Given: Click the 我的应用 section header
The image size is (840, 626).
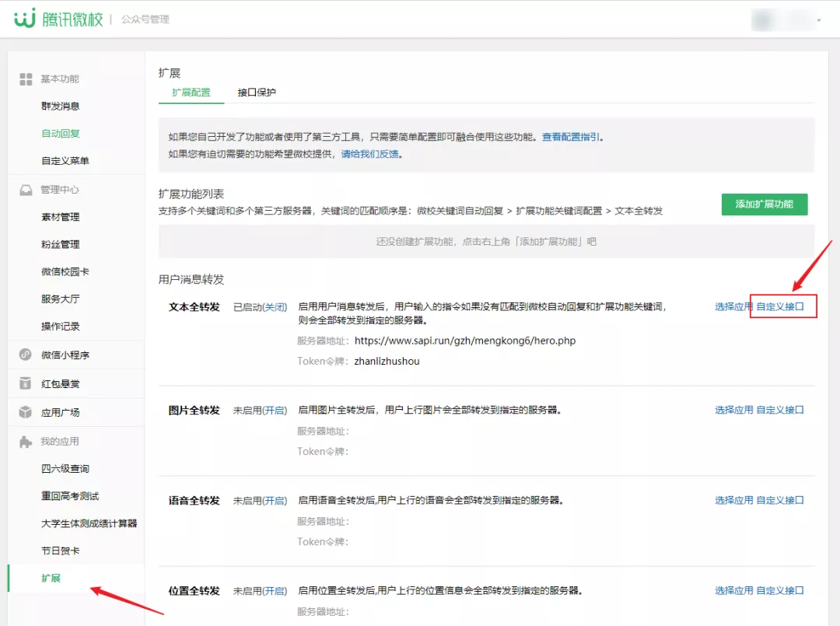Looking at the screenshot, I should click(60, 442).
